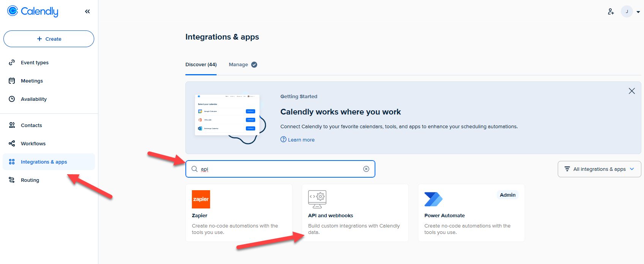The height and width of the screenshot is (264, 644).
Task: Select Integrations & apps sidebar item
Action: click(49, 162)
